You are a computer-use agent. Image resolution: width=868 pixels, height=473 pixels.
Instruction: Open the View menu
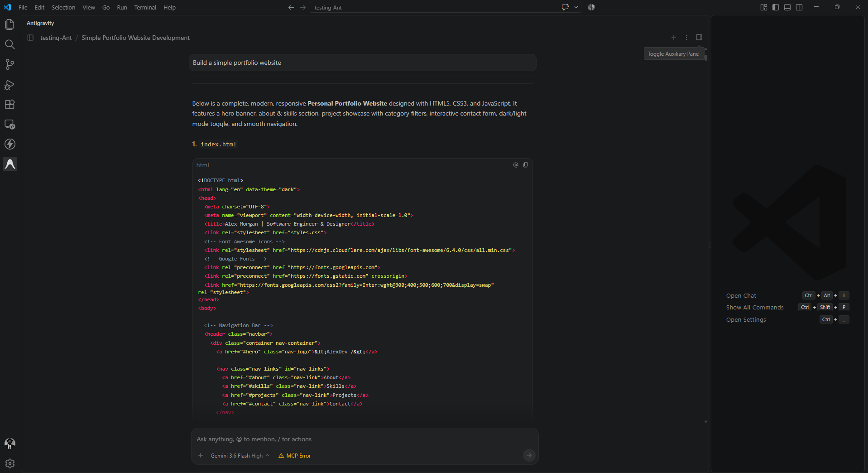[89, 8]
